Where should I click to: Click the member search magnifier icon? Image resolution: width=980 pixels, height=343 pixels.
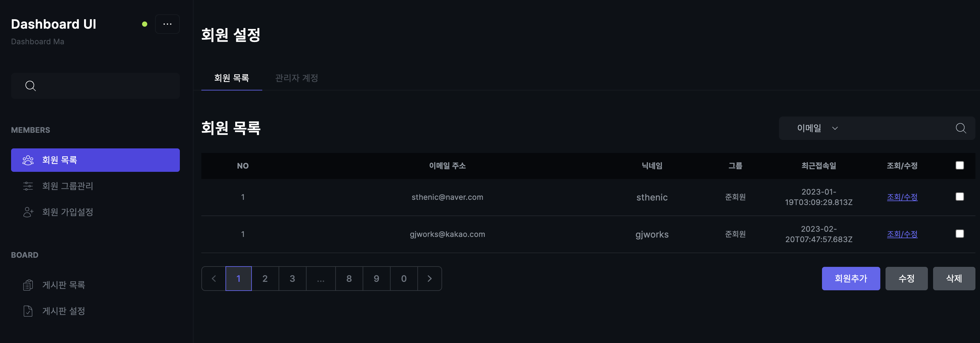pyautogui.click(x=960, y=129)
